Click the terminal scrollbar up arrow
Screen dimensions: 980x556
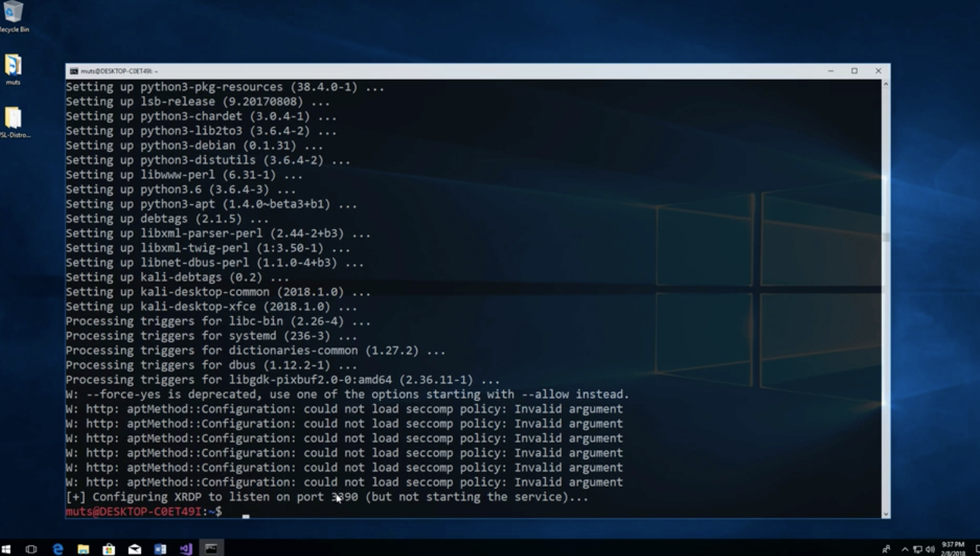886,84
